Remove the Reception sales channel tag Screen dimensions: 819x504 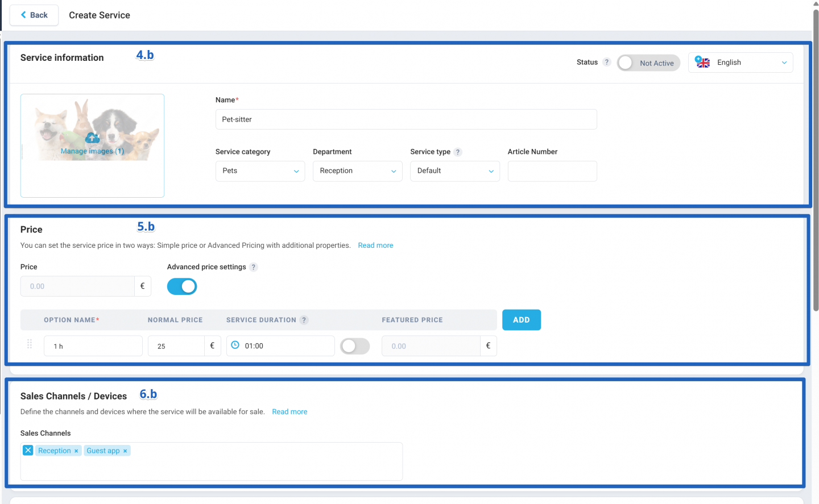(x=76, y=451)
